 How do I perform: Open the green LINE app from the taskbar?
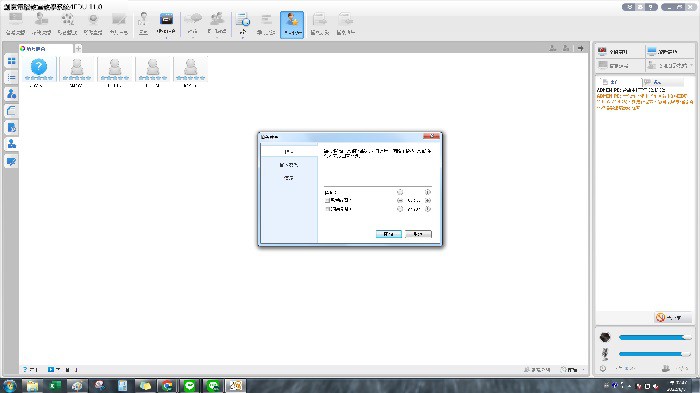click(190, 385)
